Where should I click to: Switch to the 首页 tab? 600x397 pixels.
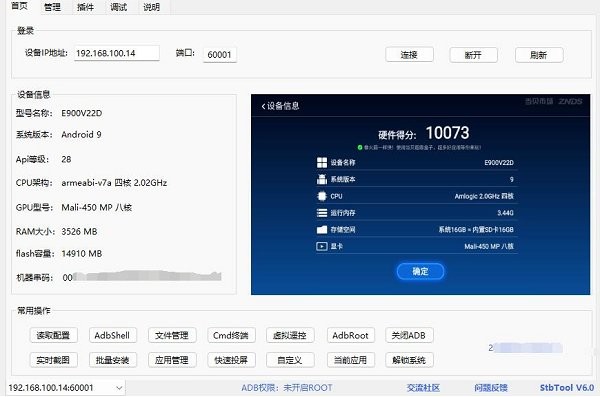pyautogui.click(x=19, y=6)
